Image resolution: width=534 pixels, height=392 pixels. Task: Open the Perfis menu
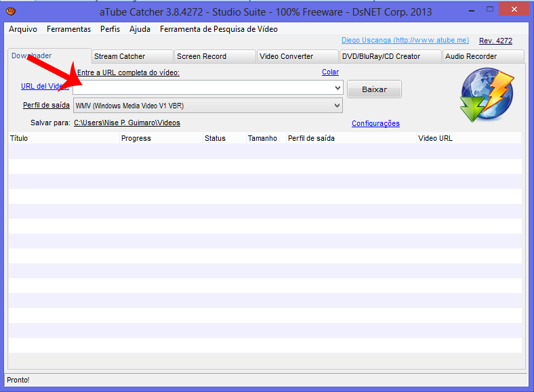(x=110, y=29)
